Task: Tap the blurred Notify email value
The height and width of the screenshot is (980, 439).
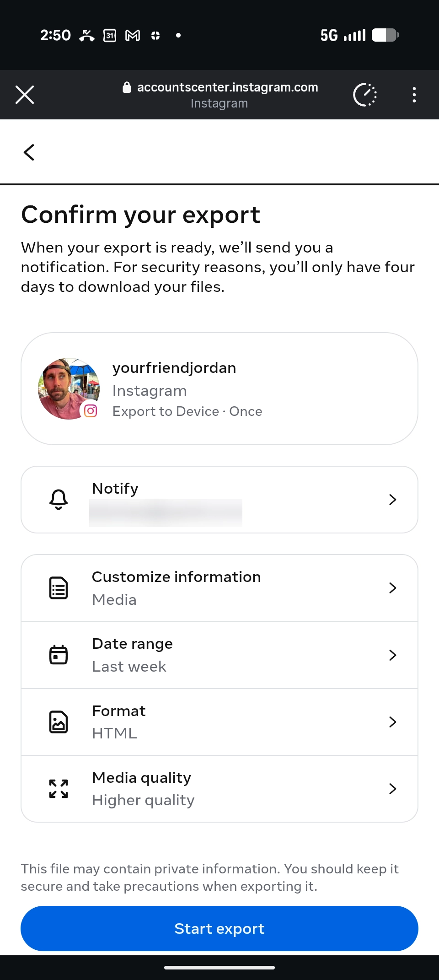Action: pos(166,513)
